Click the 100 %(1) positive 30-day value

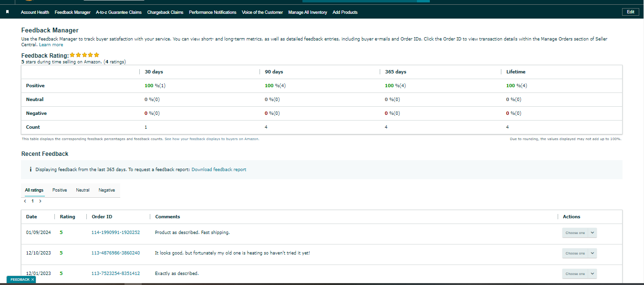pos(155,86)
